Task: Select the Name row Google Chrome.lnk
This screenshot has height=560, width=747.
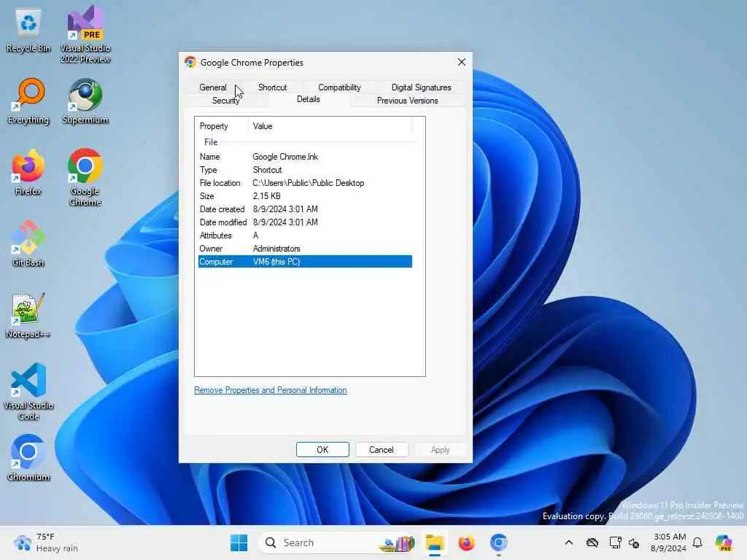Action: click(x=305, y=157)
